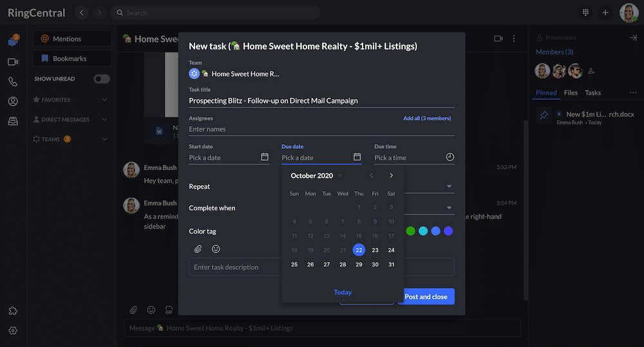Open Start date calendar icon
This screenshot has height=347, width=644.
click(265, 157)
